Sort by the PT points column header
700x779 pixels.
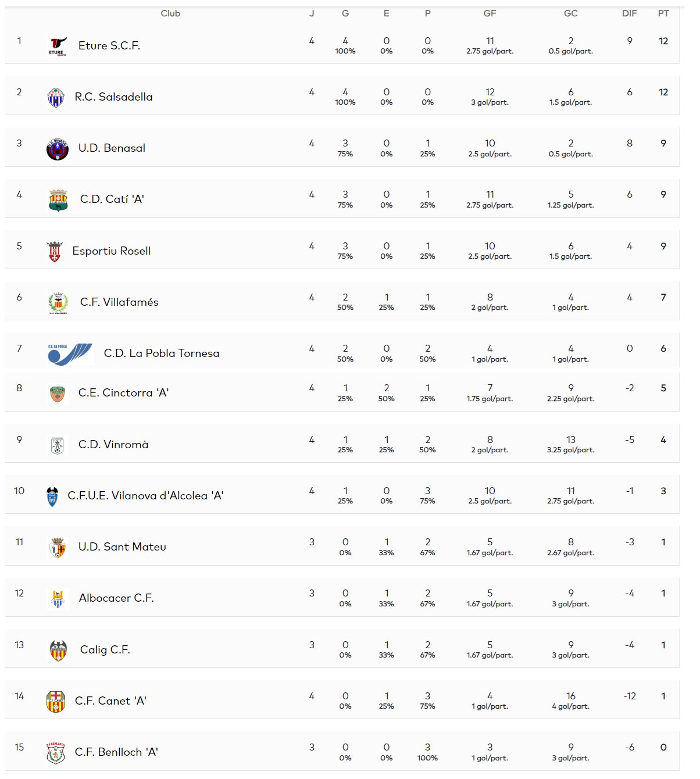[663, 13]
